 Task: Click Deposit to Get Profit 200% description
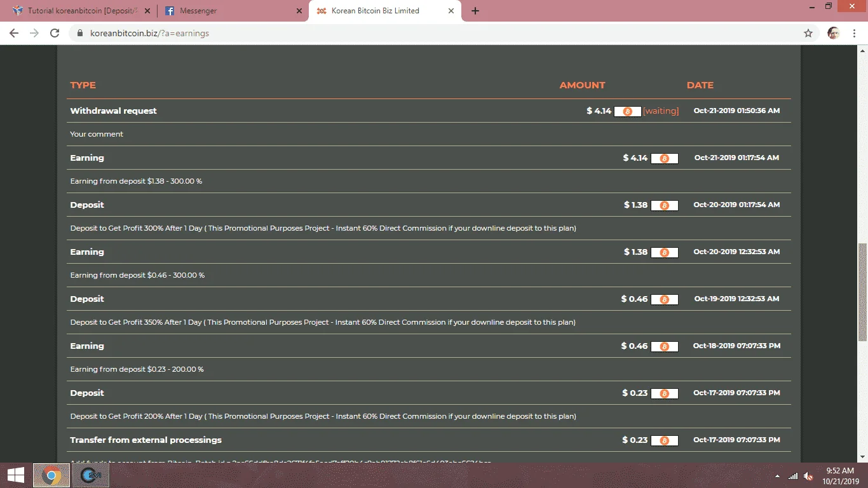click(x=323, y=416)
